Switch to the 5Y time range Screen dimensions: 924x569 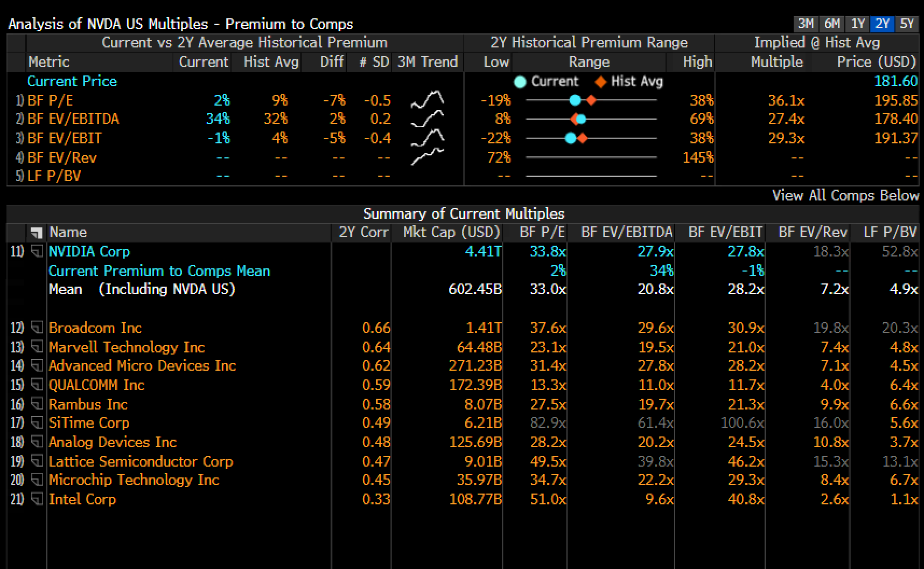click(x=907, y=24)
